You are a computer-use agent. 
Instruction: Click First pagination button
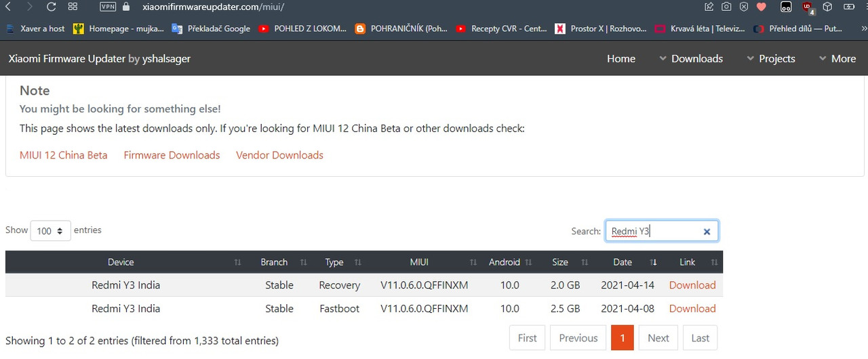coord(528,338)
